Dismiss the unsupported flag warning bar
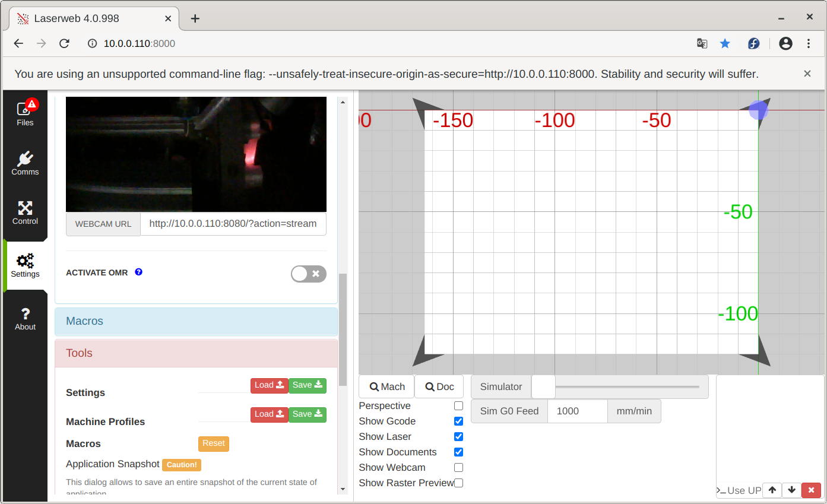Screen dimensions: 827x504 point(807,74)
